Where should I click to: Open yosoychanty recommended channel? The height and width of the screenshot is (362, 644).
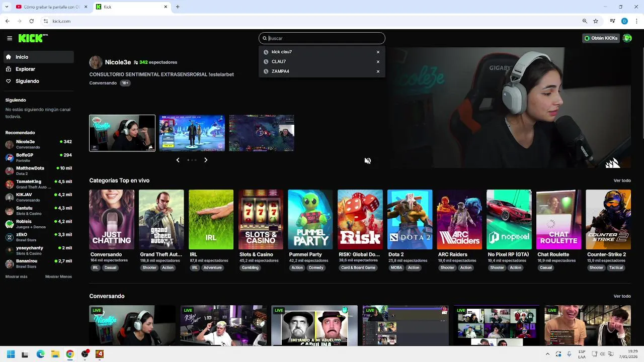click(39, 250)
